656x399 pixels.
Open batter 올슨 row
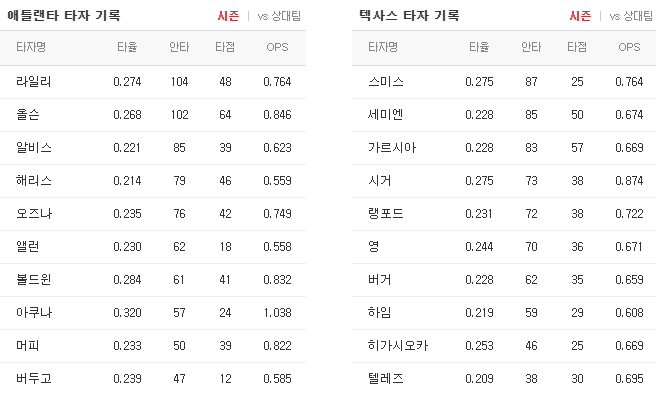click(153, 115)
